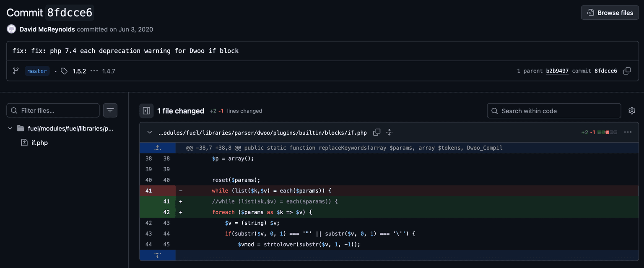Expand diff lines downward below line 45

pos(158,255)
